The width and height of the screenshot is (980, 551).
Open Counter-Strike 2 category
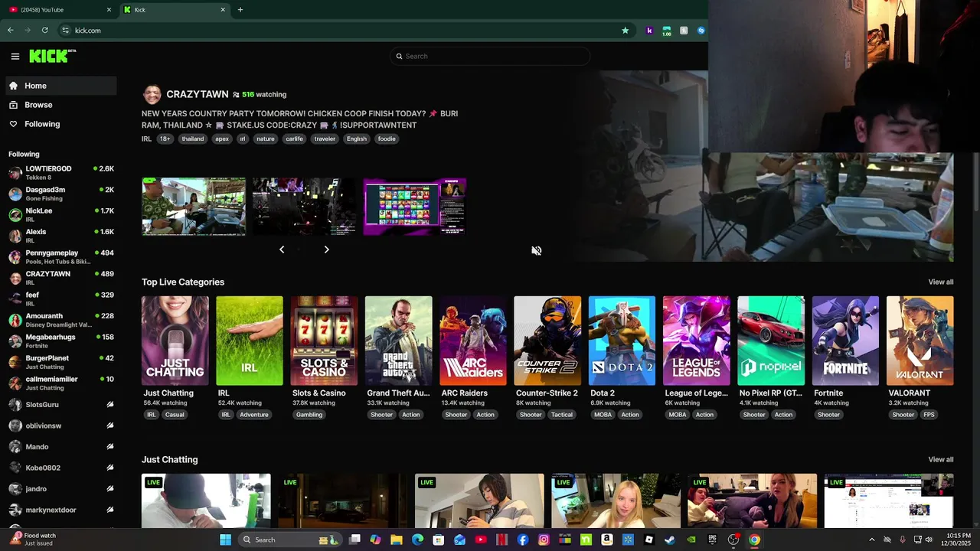(x=547, y=341)
